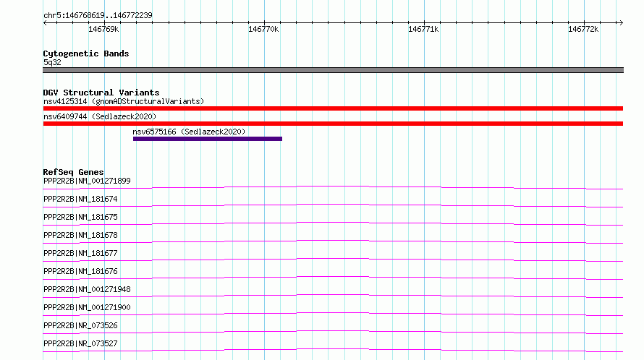Open transcript PPP2R2B|NM_181676
644x360 pixels.
(x=80, y=271)
